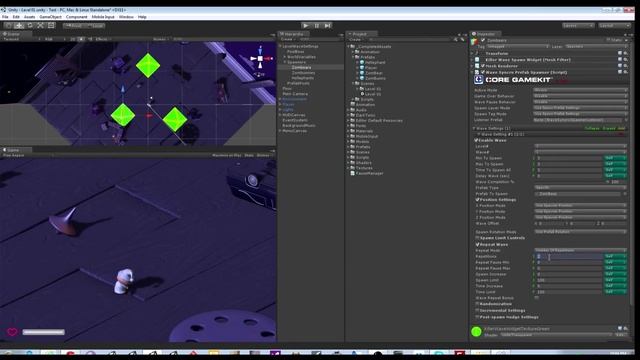The height and width of the screenshot is (360, 640).
Task: Select Zombears in the Hierarchy
Action: coord(302,67)
